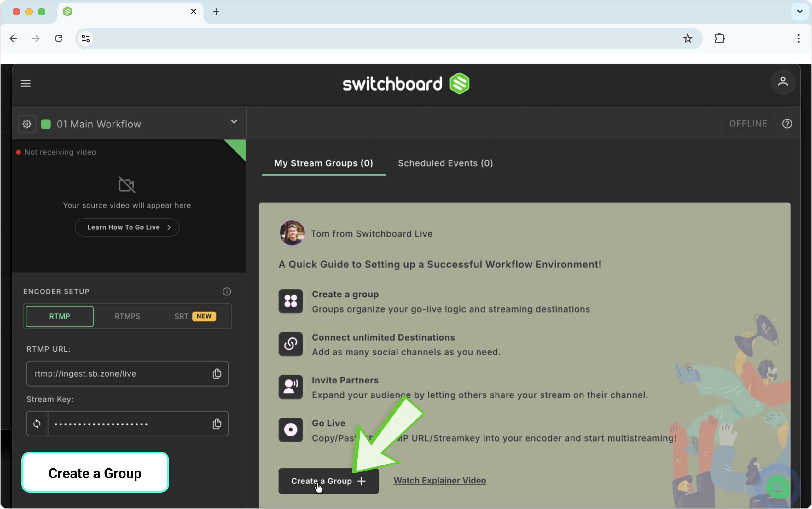Click Tom's profile avatar photo
This screenshot has height=509, width=812.
[x=292, y=233]
